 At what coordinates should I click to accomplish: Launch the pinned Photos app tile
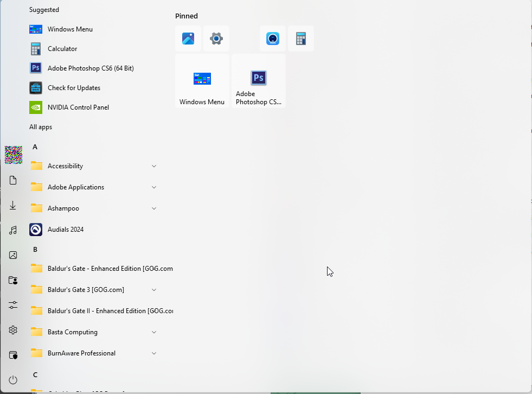(x=188, y=39)
